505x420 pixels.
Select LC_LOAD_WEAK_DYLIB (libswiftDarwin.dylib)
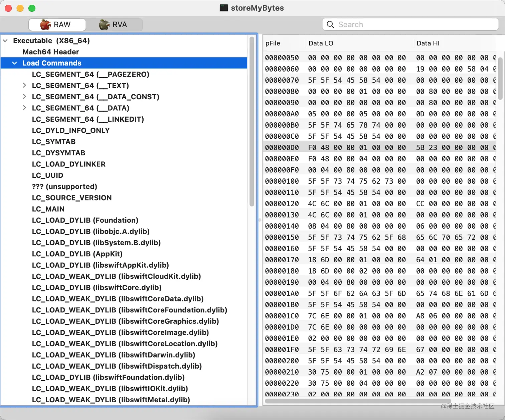(x=114, y=355)
